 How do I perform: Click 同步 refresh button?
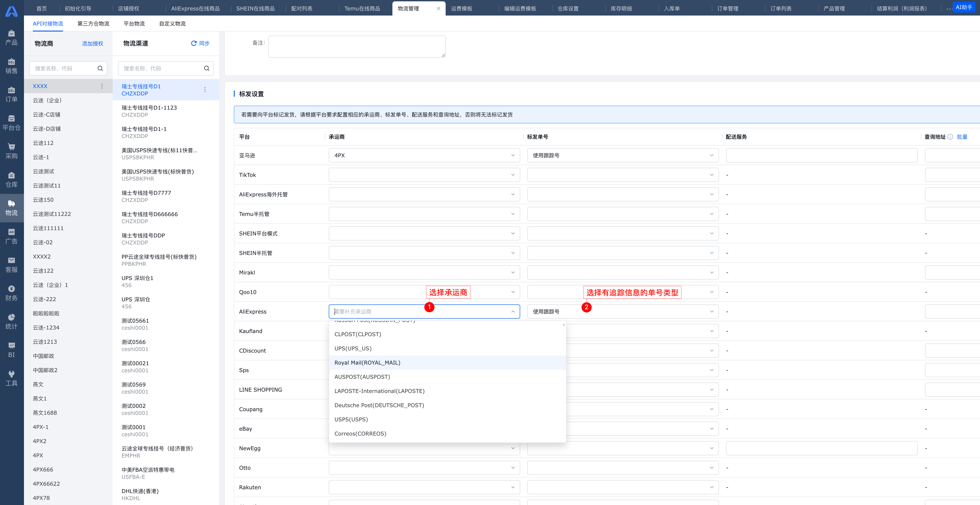(200, 43)
